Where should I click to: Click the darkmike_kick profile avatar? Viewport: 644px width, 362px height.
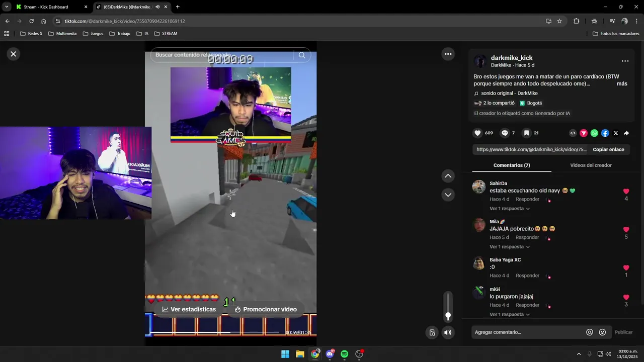[x=480, y=61]
